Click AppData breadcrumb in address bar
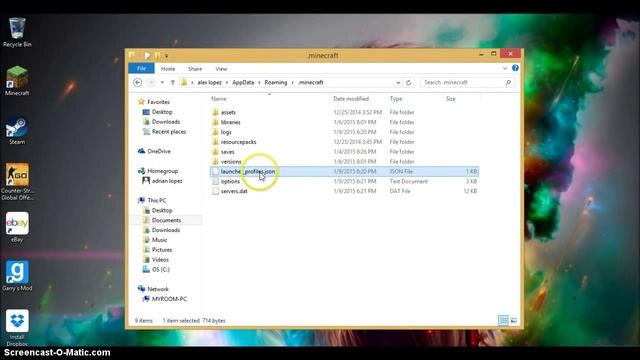Viewport: 640px width, 360px height. tap(243, 82)
